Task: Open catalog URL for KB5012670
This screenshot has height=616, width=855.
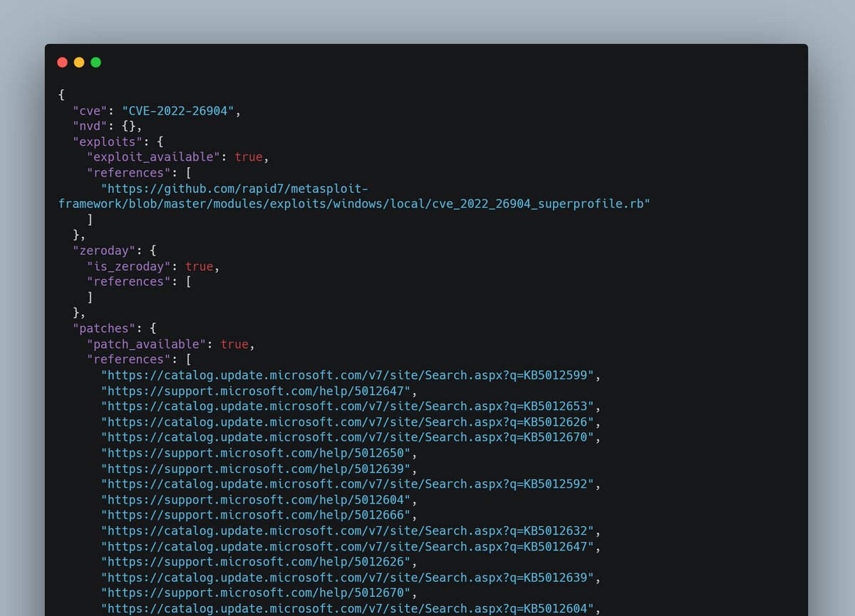Action: pos(347,437)
